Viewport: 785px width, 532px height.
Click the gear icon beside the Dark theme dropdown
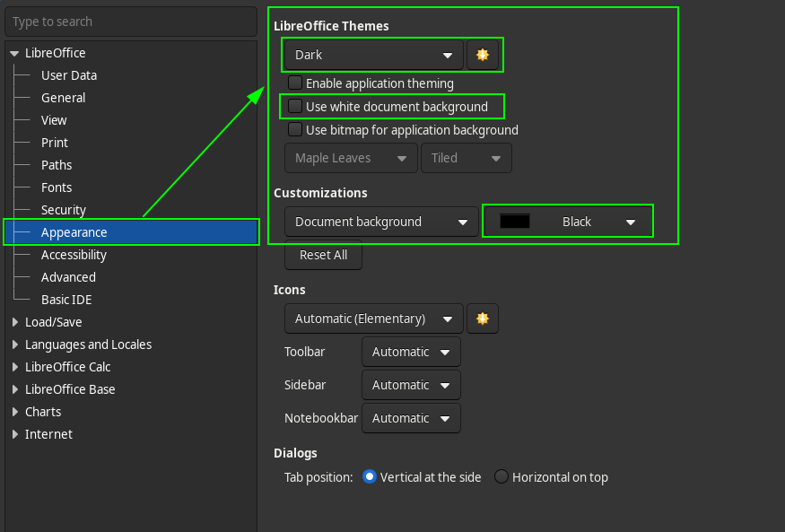483,55
